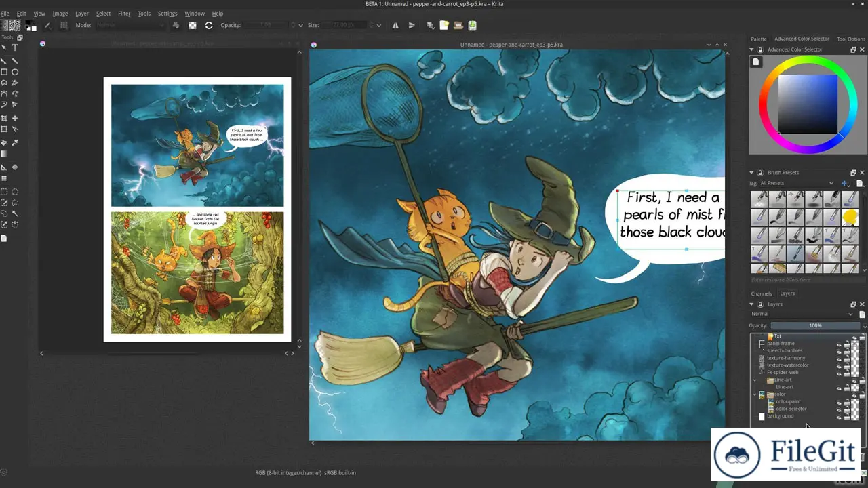Open the brush Mode dropdown
Screen dimensions: 868x488
click(130, 25)
